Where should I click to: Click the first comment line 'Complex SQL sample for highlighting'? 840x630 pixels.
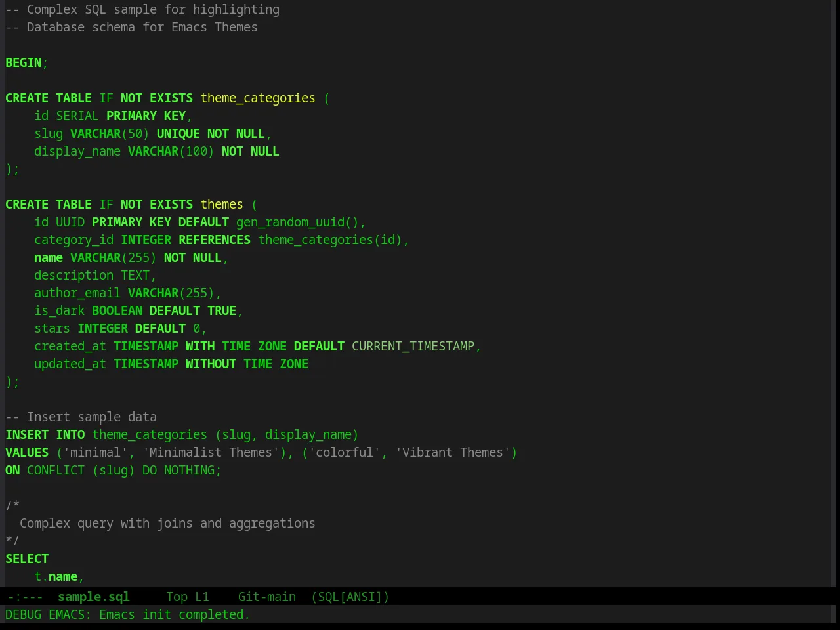pyautogui.click(x=142, y=9)
